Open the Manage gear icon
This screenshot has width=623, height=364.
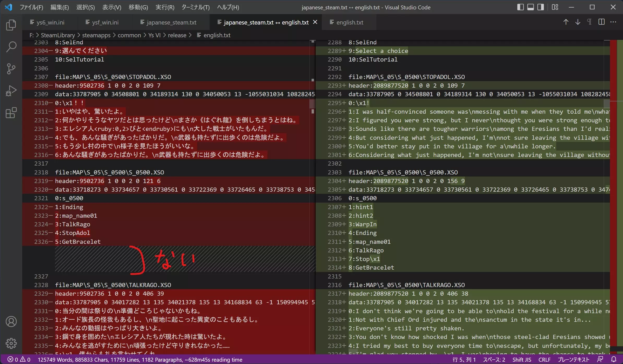coord(11,343)
